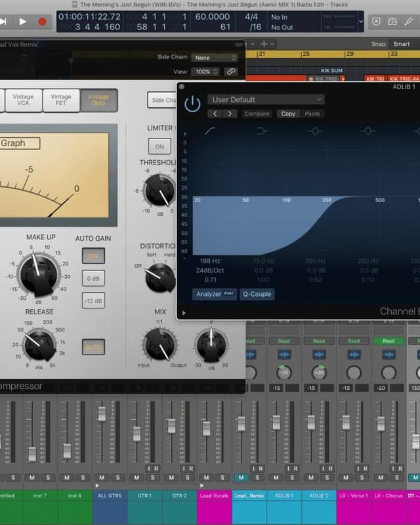Click the ADLIB 2 pan knob

[319, 372]
